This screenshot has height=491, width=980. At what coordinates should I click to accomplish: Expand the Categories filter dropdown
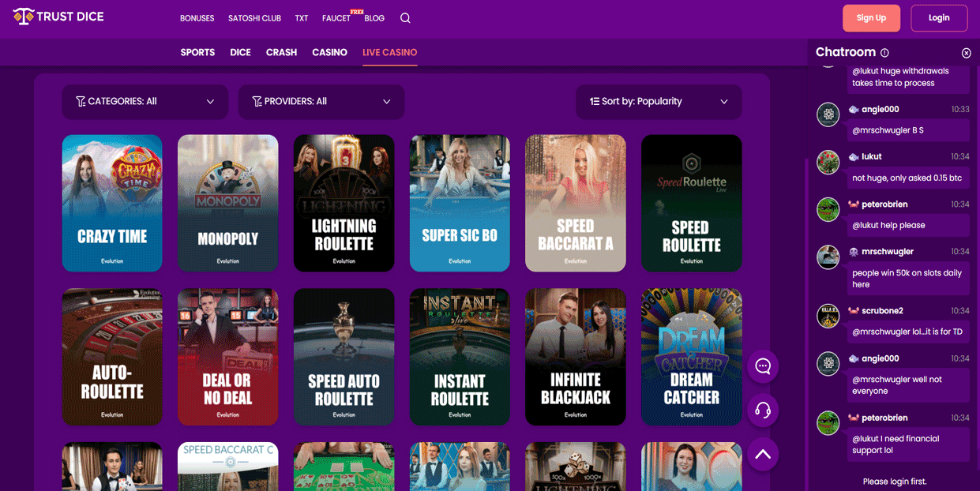145,102
